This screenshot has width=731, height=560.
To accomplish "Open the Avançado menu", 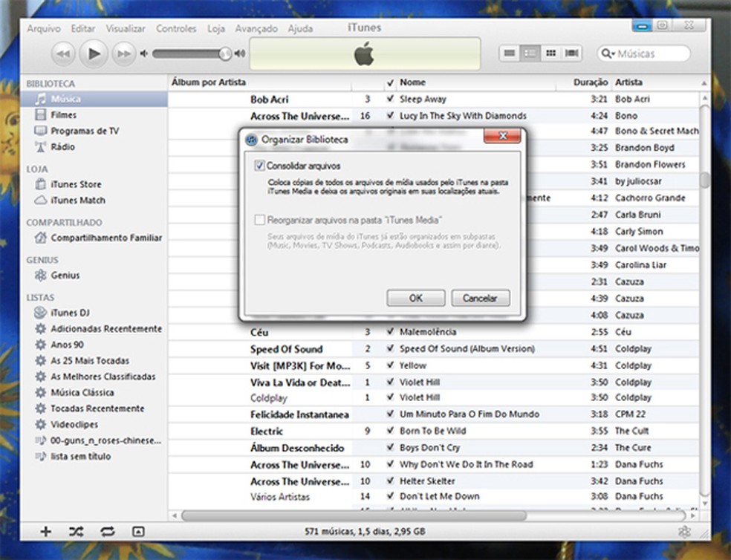I will point(256,28).
